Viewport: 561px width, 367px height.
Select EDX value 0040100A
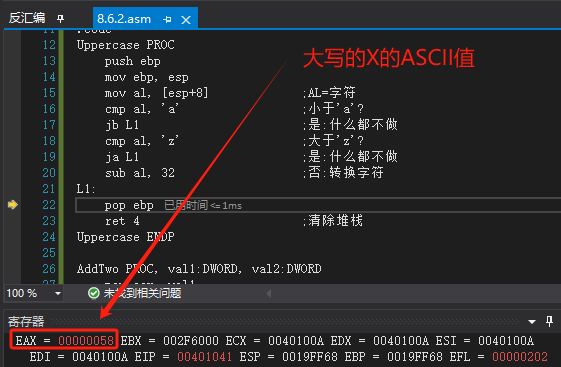pyautogui.click(x=401, y=341)
